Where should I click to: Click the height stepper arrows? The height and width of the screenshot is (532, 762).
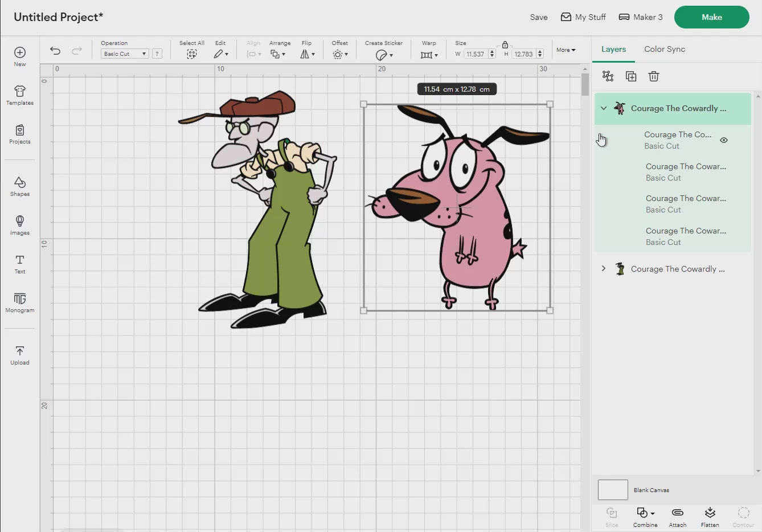click(x=540, y=54)
